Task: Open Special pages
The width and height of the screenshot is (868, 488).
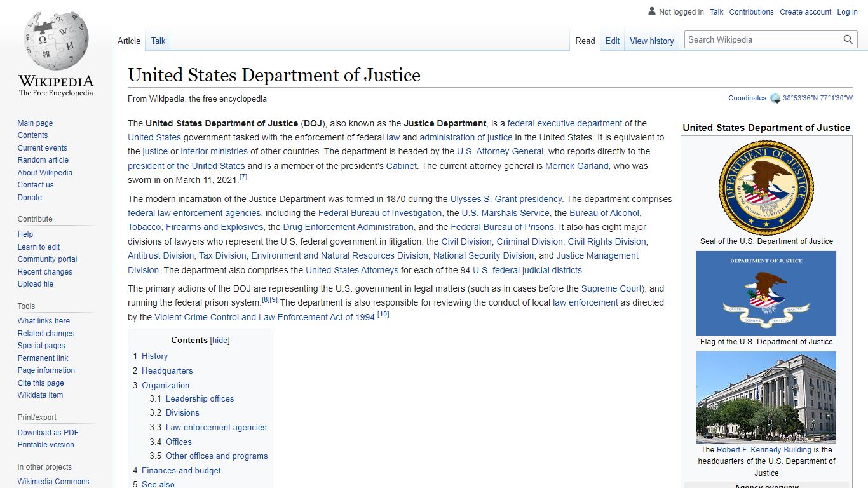Action: [x=41, y=346]
